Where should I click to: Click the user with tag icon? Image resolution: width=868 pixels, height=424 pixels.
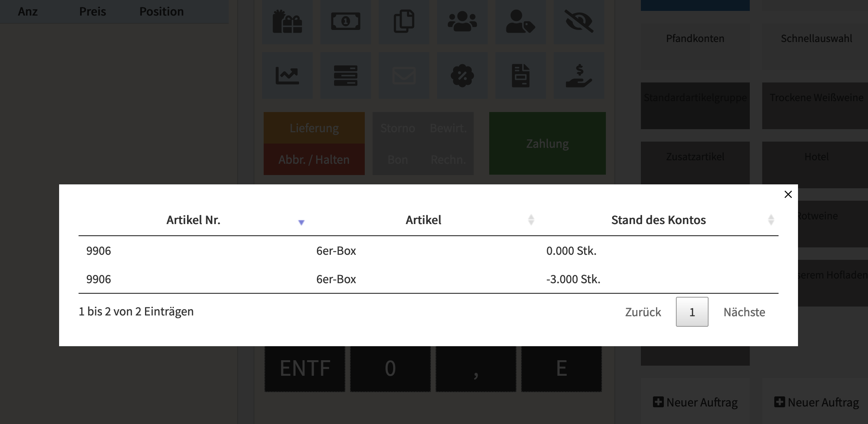520,21
